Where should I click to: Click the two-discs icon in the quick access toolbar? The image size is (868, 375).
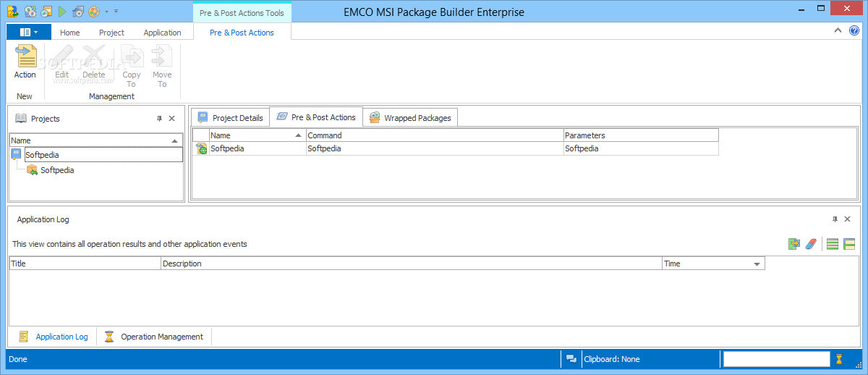click(x=30, y=12)
